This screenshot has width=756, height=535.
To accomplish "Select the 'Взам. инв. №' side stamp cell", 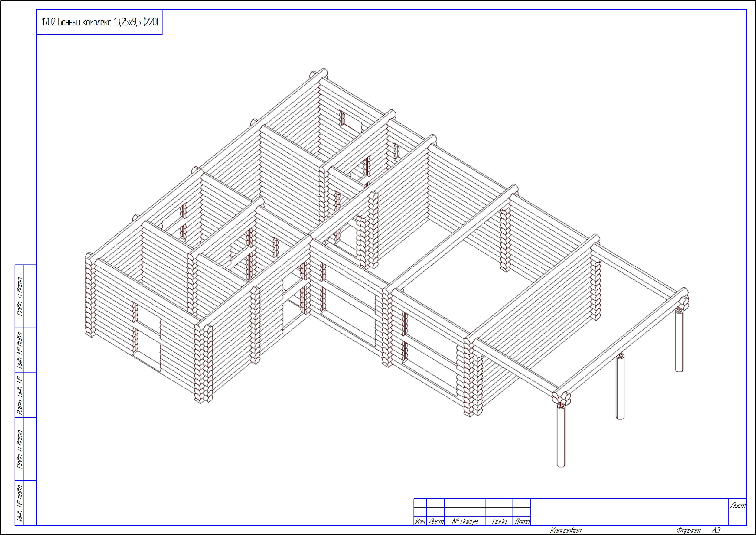I will click(x=20, y=395).
